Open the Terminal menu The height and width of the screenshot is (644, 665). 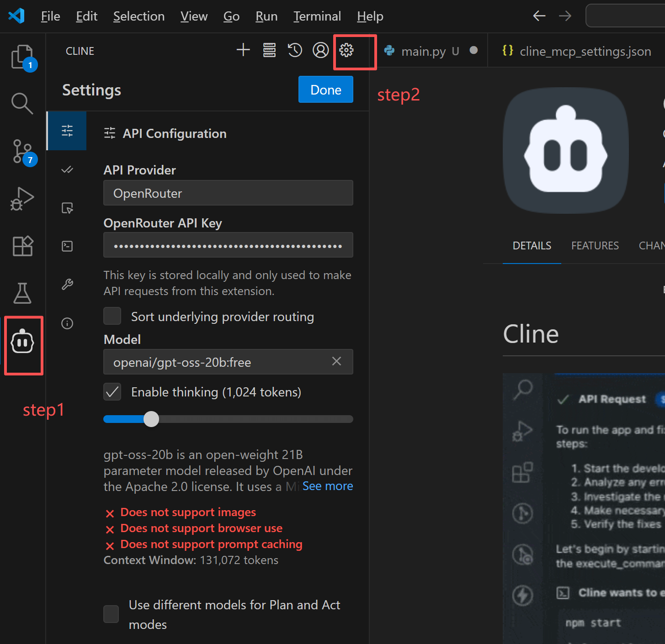pyautogui.click(x=317, y=16)
